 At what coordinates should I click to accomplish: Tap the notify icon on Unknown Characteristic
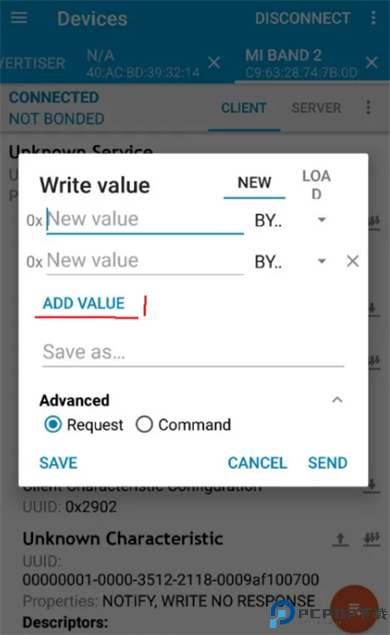tap(371, 539)
